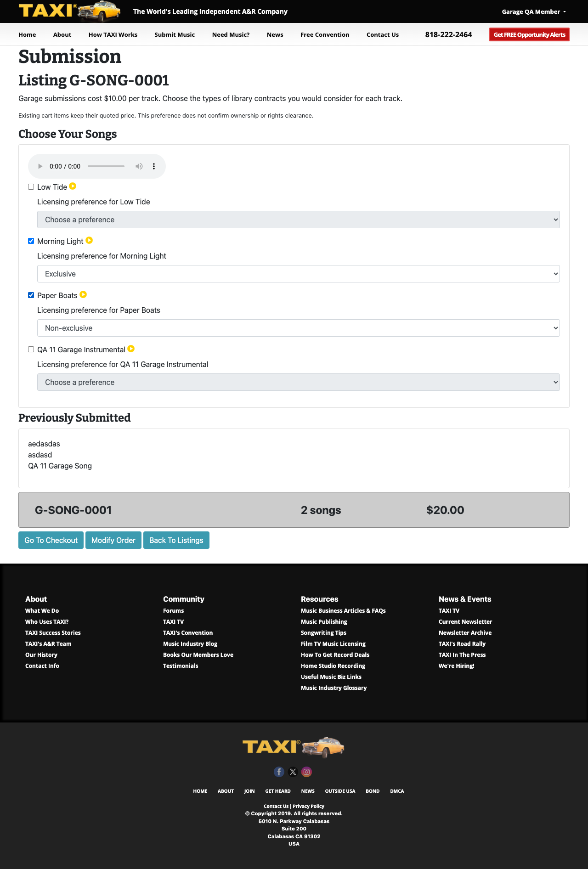Click OUTSIDE USA in bottom footer menu

click(340, 791)
